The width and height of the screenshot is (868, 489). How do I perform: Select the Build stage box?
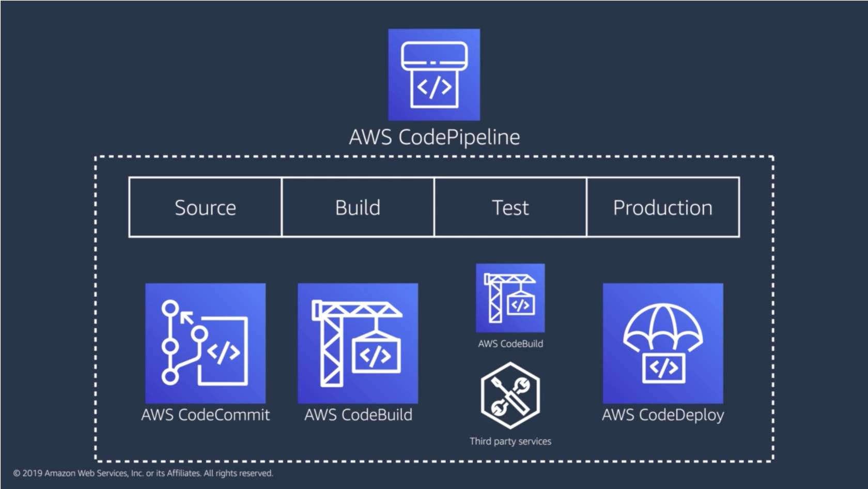[x=358, y=207]
